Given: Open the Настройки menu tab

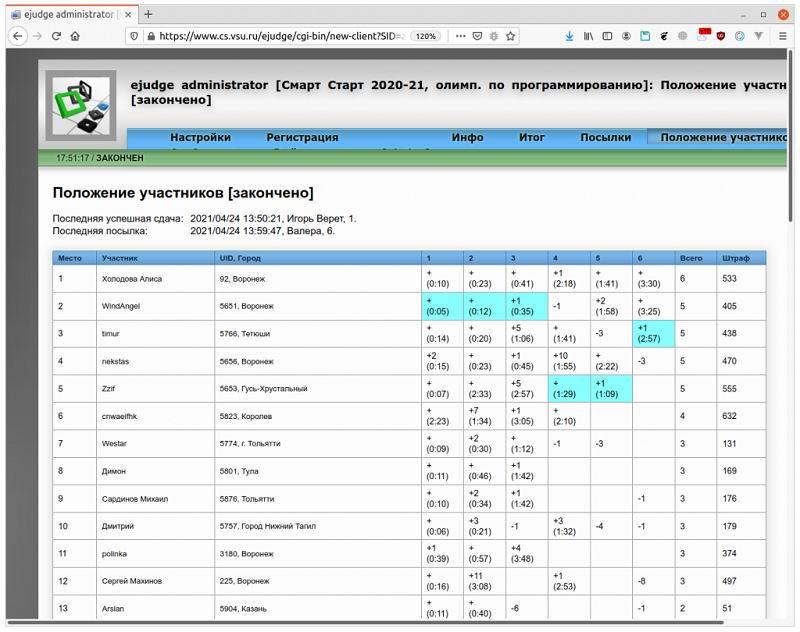Looking at the screenshot, I should click(x=200, y=137).
